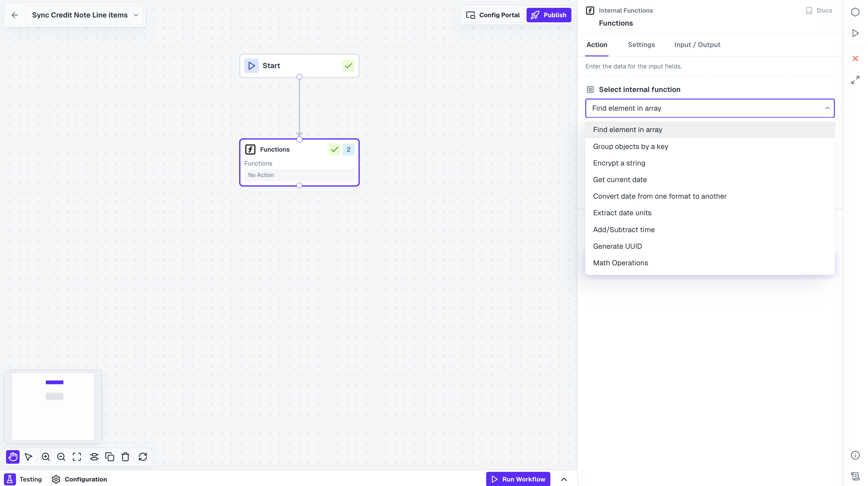Duplicate the selected node
Screen dimensions: 868x486
coord(110,457)
